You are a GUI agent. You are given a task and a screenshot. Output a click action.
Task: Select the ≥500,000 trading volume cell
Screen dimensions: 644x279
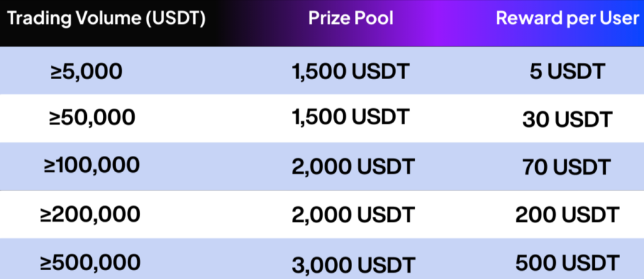click(x=92, y=261)
